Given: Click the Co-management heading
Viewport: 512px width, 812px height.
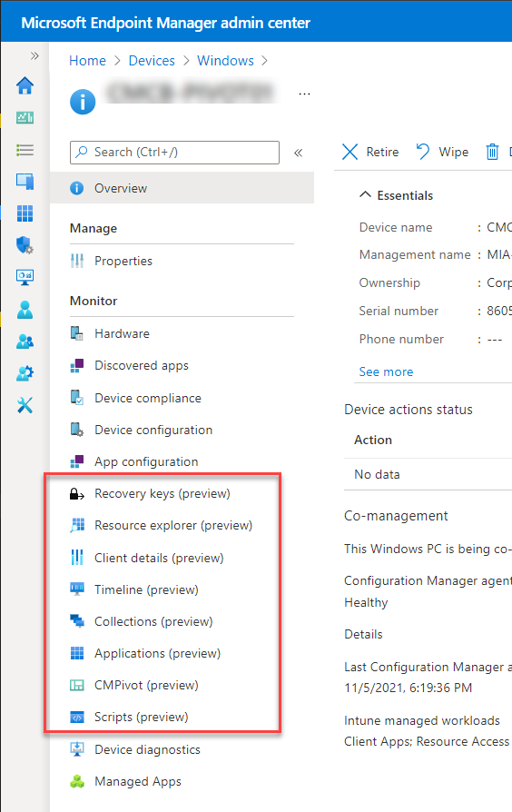Looking at the screenshot, I should pos(396,516).
